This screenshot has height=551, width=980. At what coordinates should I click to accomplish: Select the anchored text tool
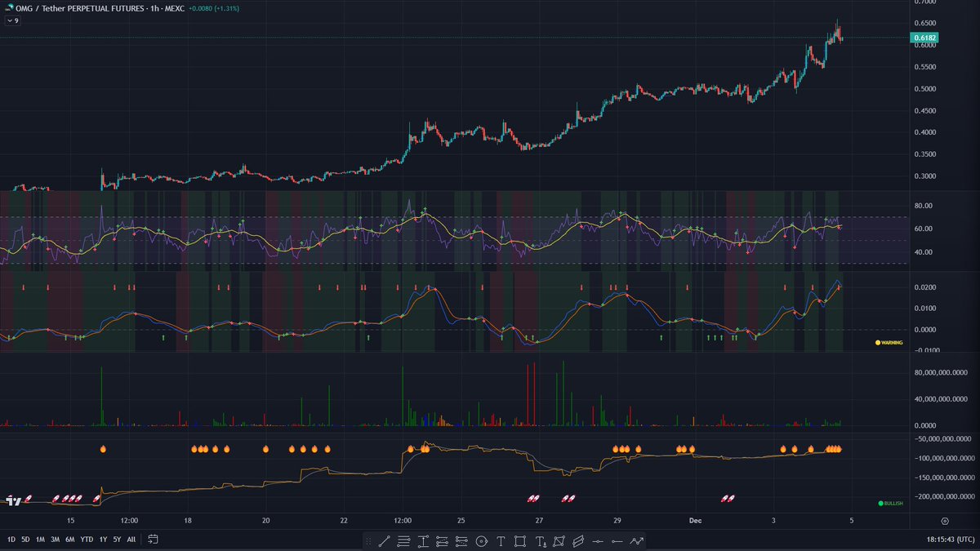pos(541,540)
